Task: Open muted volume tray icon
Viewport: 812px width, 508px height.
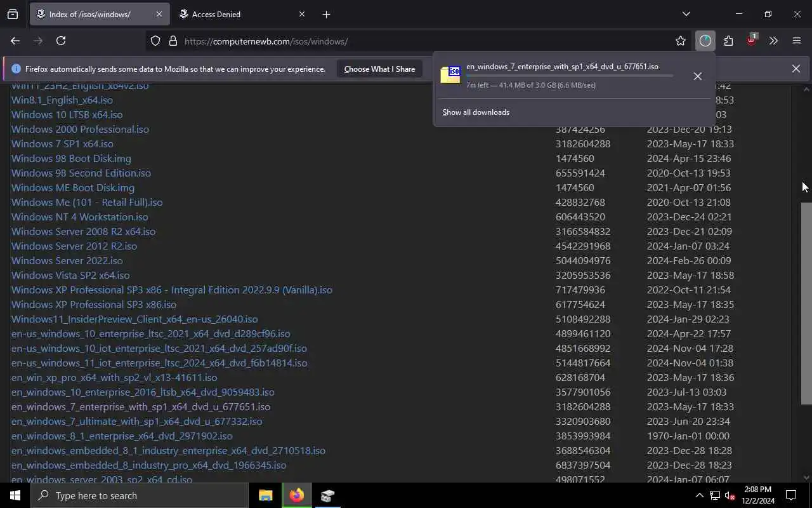Action: pos(730,495)
